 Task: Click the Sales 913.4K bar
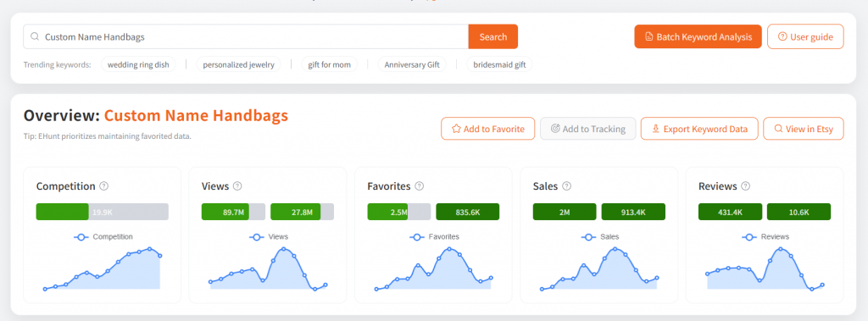click(633, 212)
